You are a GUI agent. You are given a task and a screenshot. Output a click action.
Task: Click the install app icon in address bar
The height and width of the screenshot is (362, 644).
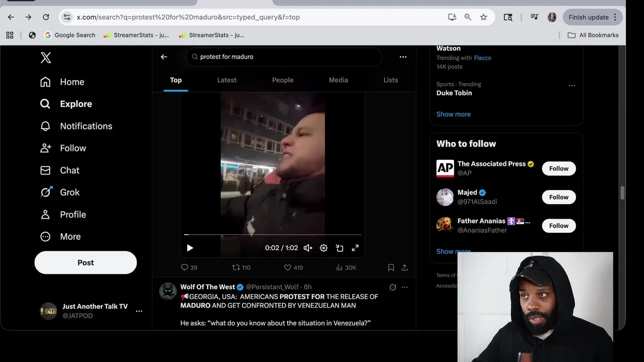tap(452, 17)
